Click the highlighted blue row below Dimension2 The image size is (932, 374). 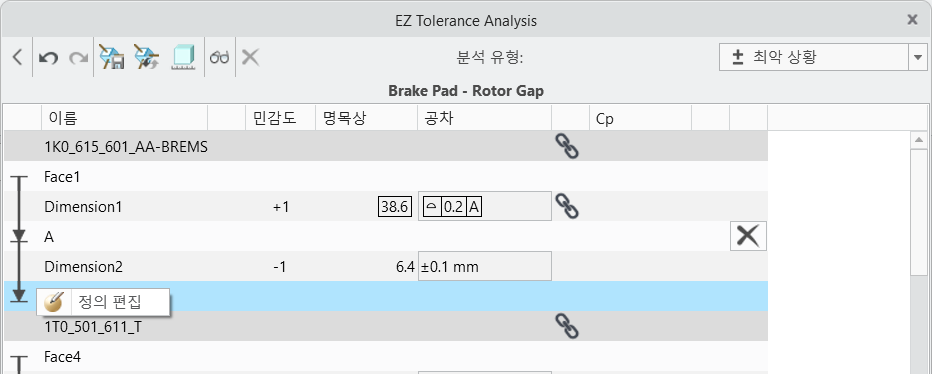coord(386,296)
